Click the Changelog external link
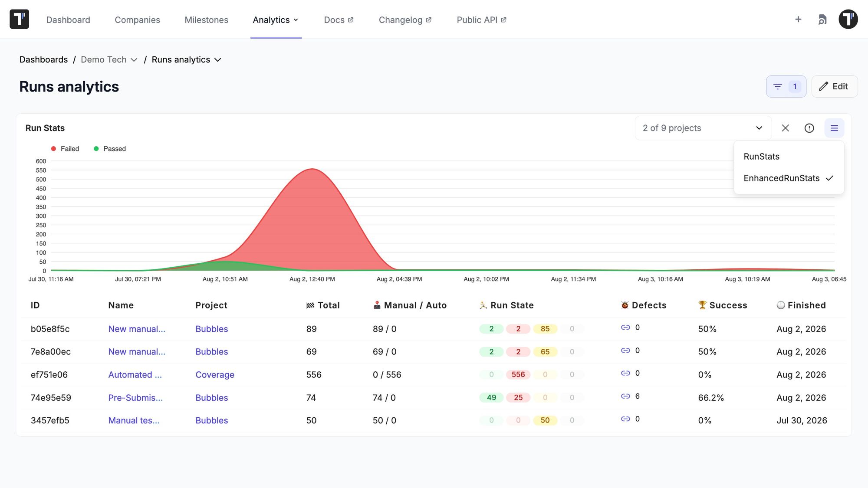This screenshot has width=868, height=488. pyautogui.click(x=405, y=20)
